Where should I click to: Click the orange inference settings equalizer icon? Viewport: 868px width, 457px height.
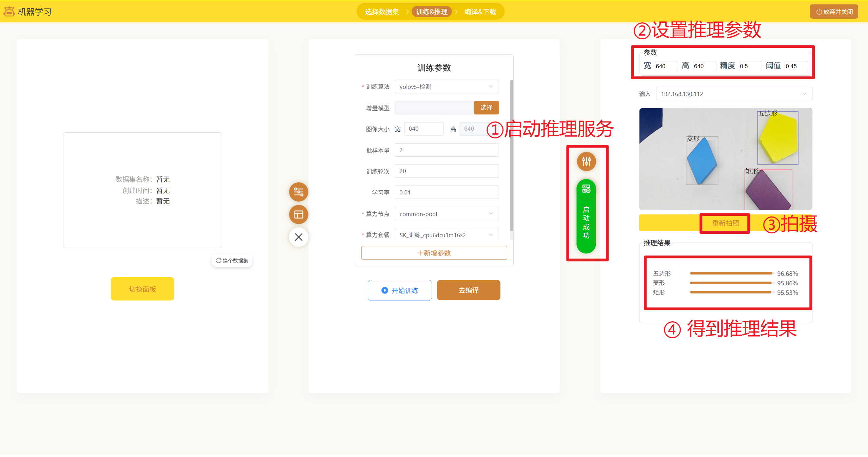[x=586, y=161]
